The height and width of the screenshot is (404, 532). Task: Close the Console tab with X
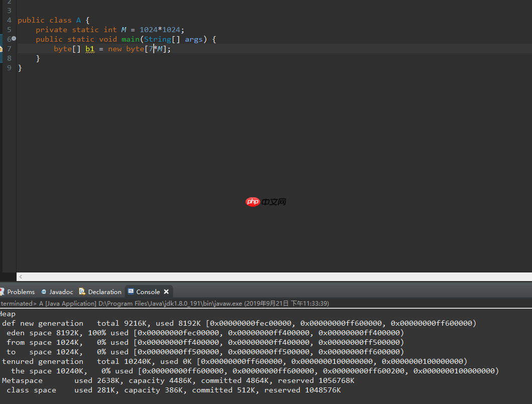(166, 292)
